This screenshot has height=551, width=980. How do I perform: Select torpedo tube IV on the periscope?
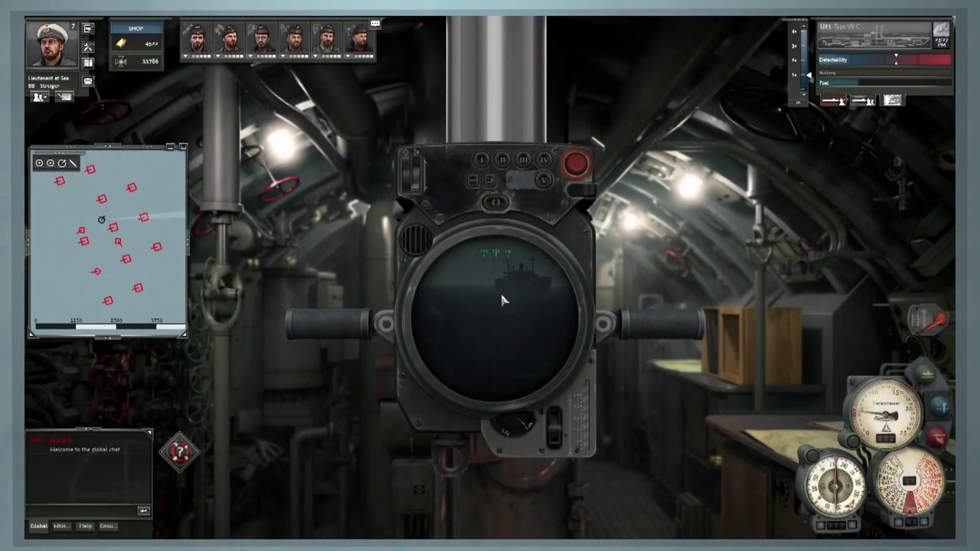pyautogui.click(x=544, y=159)
